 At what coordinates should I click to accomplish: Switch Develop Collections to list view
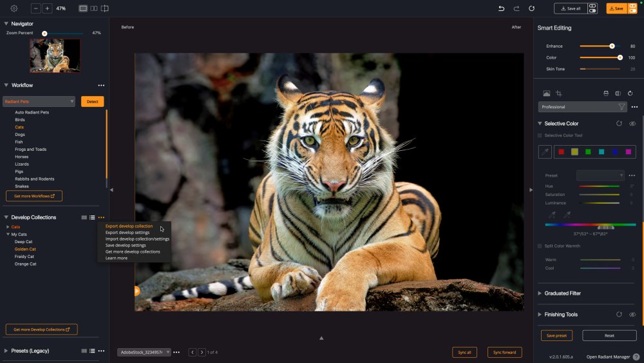point(92,217)
